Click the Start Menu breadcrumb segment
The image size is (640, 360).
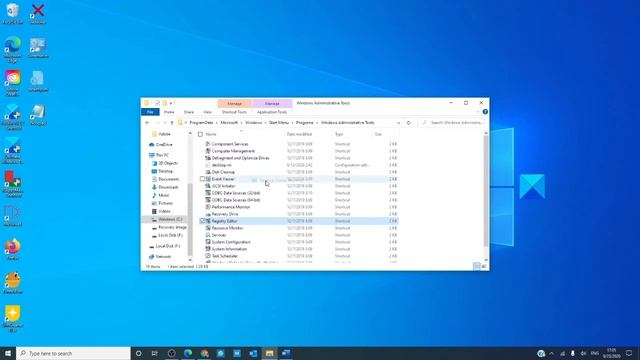(279, 122)
